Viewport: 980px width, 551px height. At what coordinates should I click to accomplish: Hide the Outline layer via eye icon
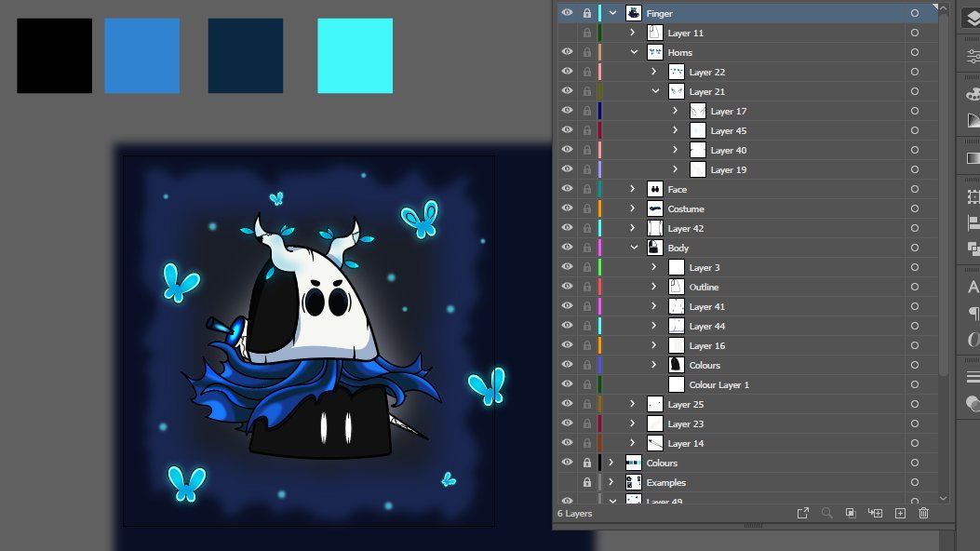567,286
